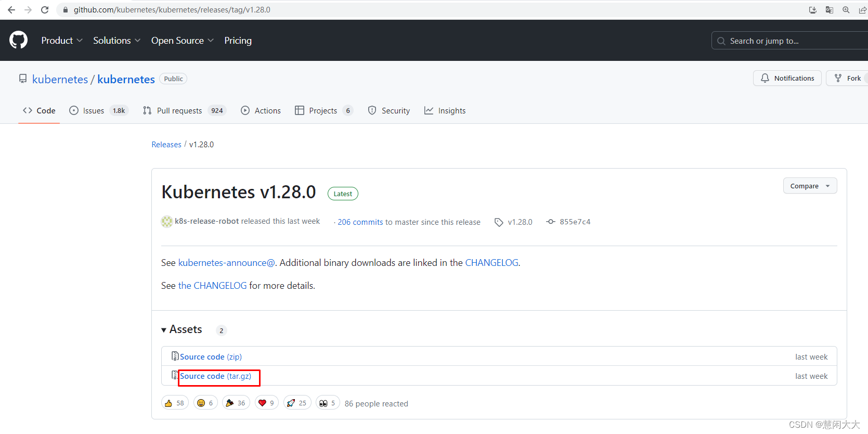868x434 pixels.
Task: Click the k8s-release-robot author name
Action: [x=207, y=221]
